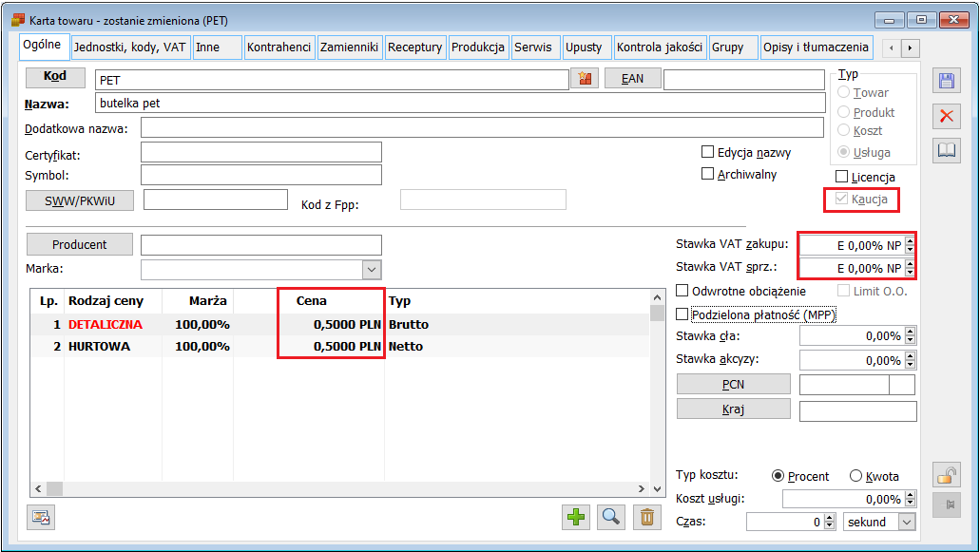Open the sekund time unit dropdown
Image resolution: width=980 pixels, height=552 pixels.
[906, 522]
